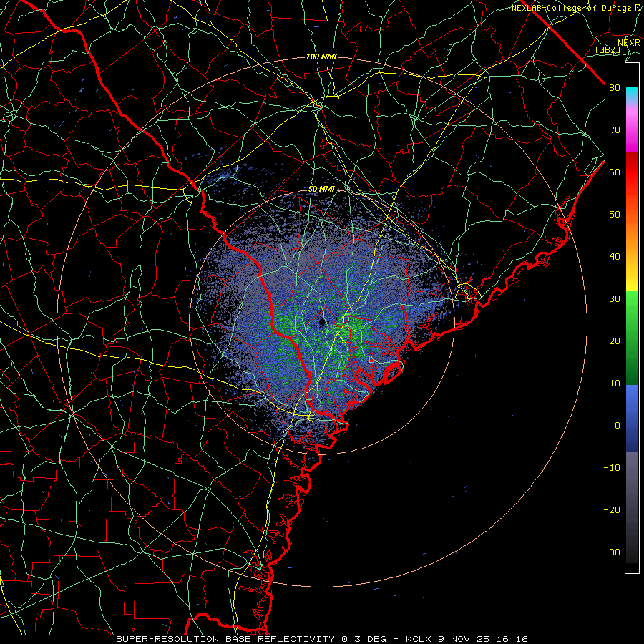Click the -10 value on the dBZ scale
644x644 pixels.
point(612,468)
